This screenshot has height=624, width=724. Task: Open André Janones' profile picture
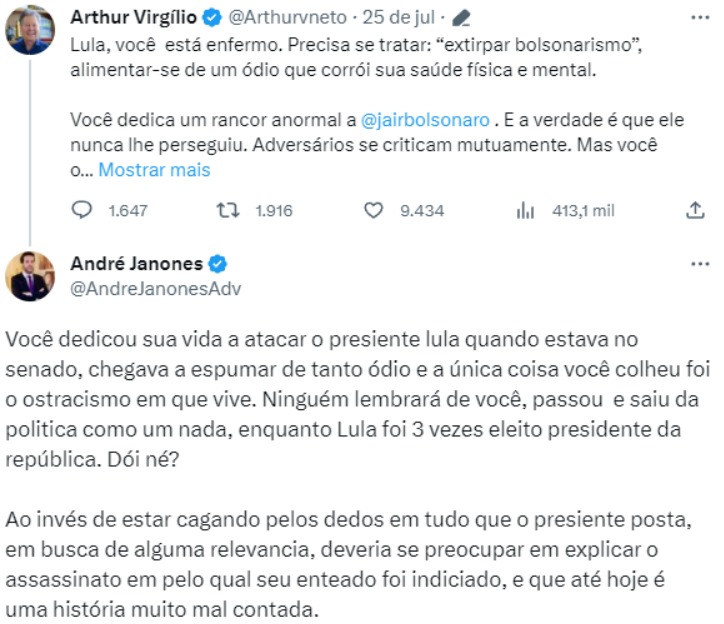pyautogui.click(x=30, y=275)
